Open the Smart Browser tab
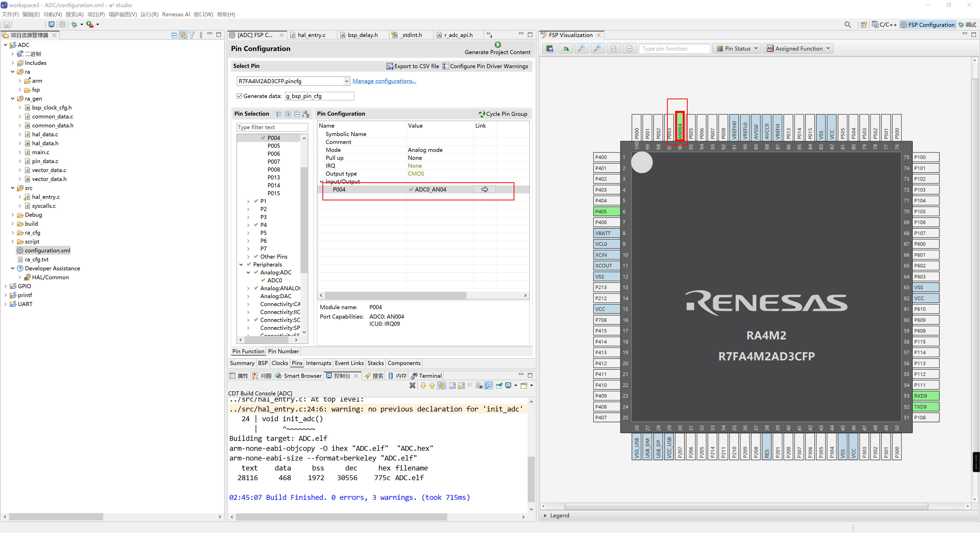The image size is (980, 533). click(x=299, y=376)
